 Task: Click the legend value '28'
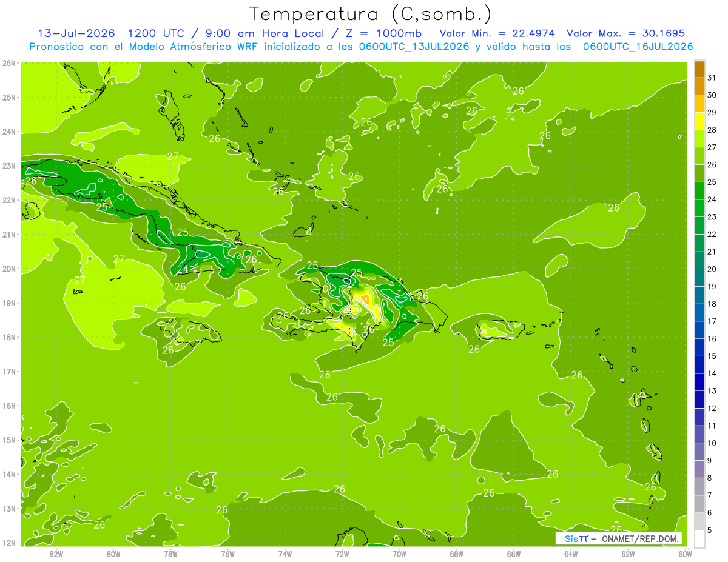pyautogui.click(x=712, y=130)
